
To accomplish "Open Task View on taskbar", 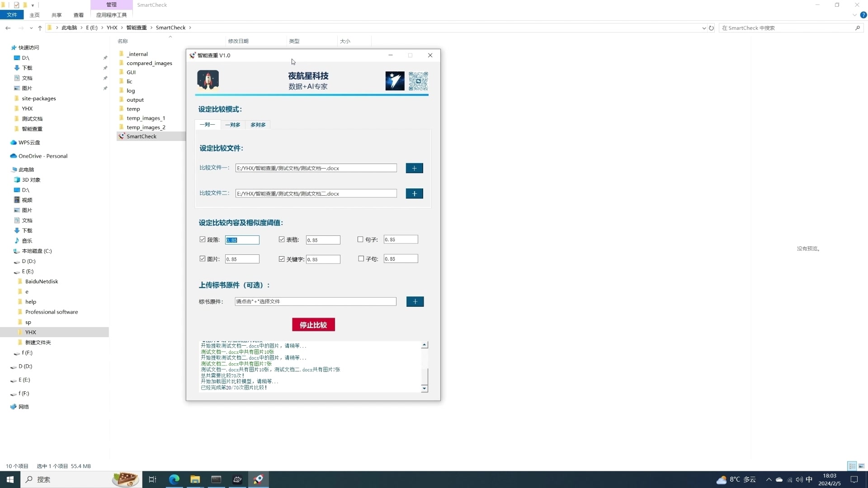I will pos(152,479).
